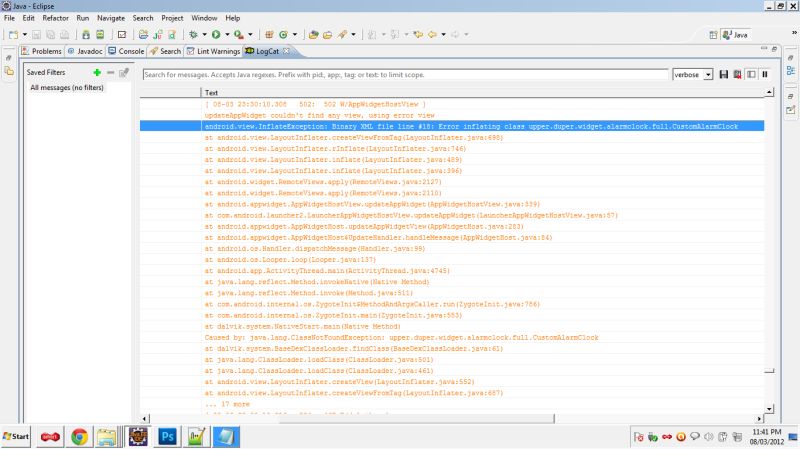Click the log table scroll up arrow
This screenshot has width=800, height=449.
point(769,92)
